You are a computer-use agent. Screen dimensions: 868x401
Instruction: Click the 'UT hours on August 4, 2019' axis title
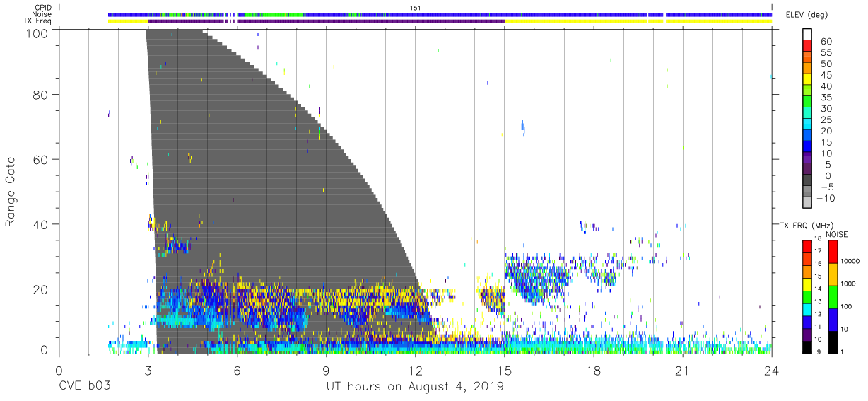[415, 386]
